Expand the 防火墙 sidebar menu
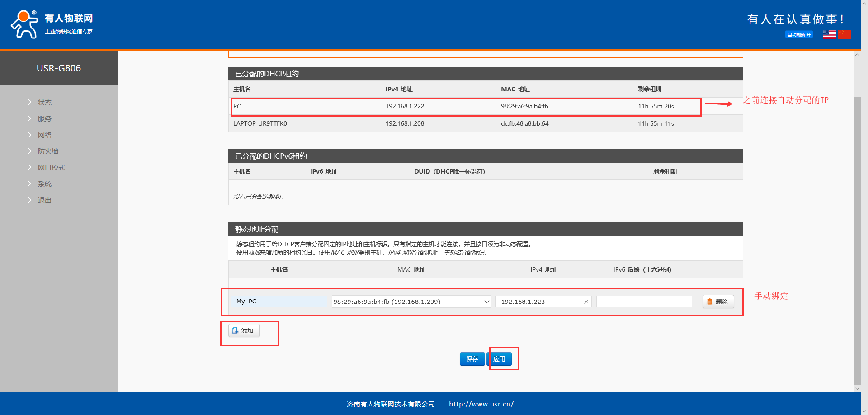868x415 pixels. point(48,151)
